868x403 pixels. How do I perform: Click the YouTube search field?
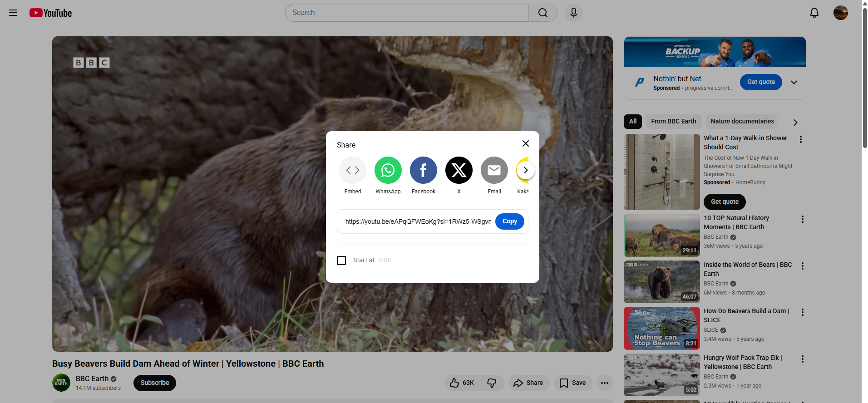(x=407, y=13)
